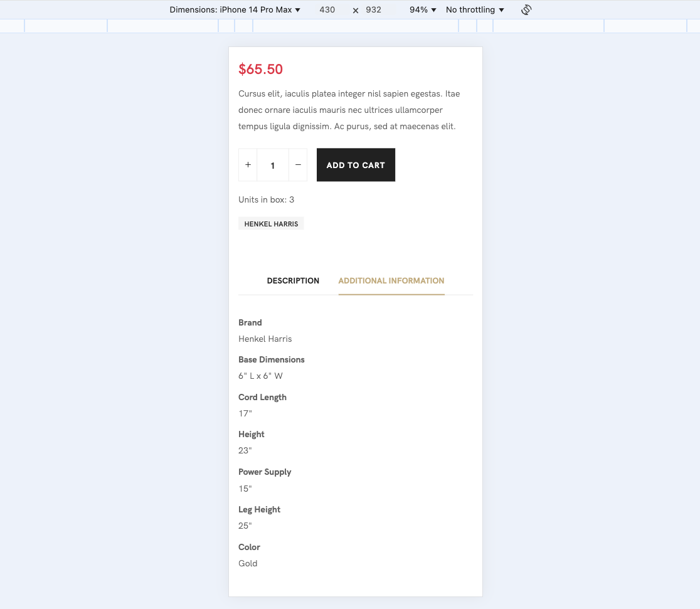Click the rotate device orientation icon
700x609 pixels.
coord(526,10)
